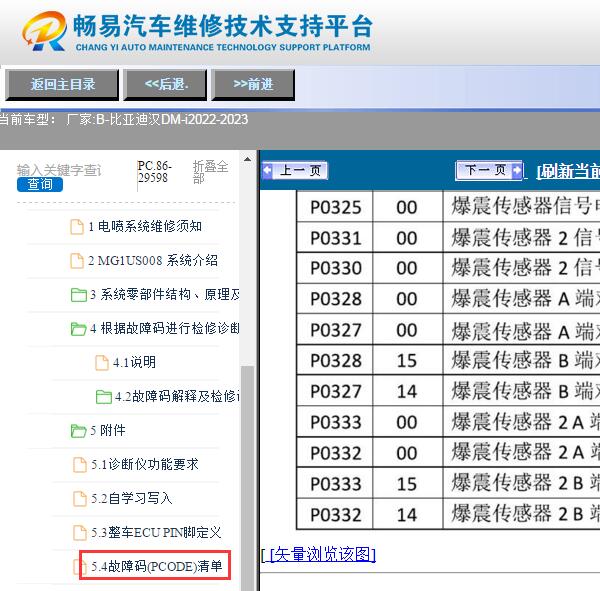Viewport: 600px width, 591px height.
Task: Click the scrollbar up arrow in tree panel
Action: tap(247, 159)
